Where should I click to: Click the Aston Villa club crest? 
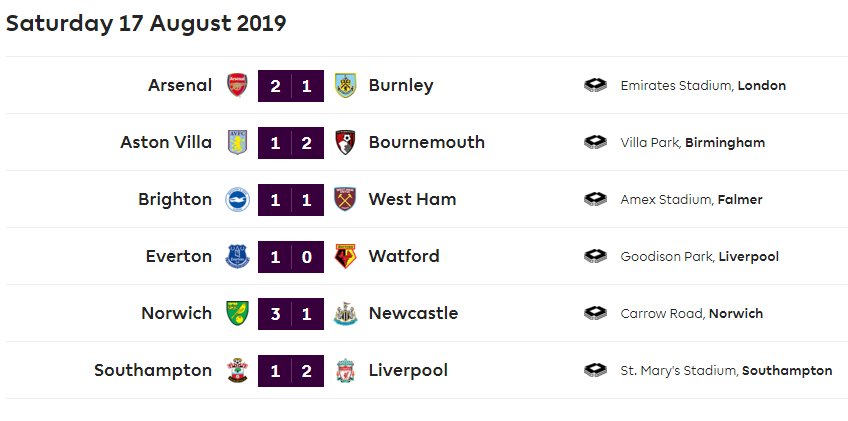237,142
